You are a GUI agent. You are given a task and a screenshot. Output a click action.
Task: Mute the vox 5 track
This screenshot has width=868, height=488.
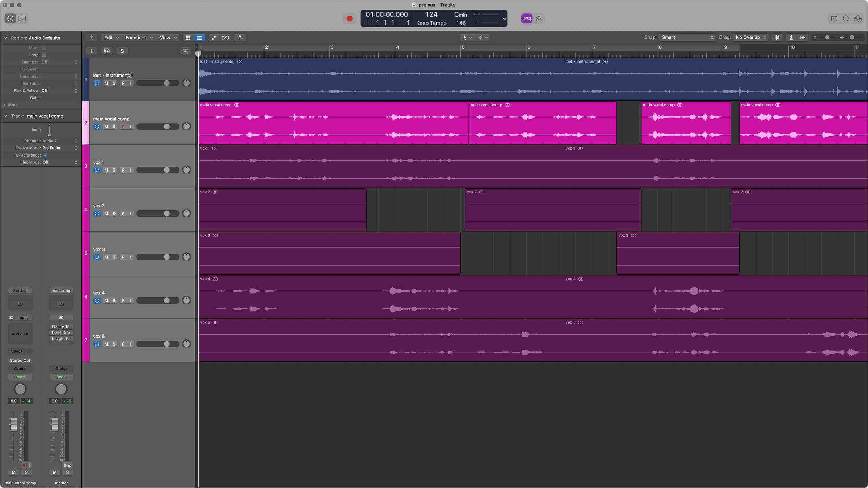pyautogui.click(x=106, y=344)
